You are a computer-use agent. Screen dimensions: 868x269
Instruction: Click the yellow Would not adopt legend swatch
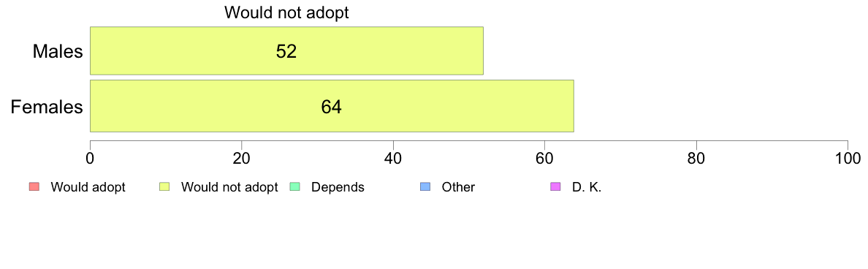tap(164, 187)
